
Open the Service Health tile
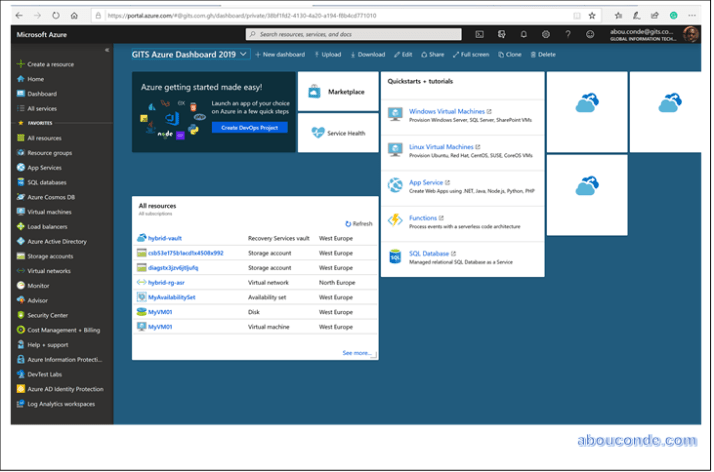[338, 132]
